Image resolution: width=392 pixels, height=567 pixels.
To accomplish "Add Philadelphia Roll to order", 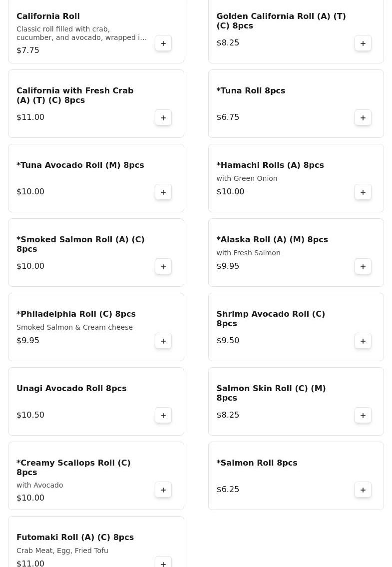I will pyautogui.click(x=163, y=341).
